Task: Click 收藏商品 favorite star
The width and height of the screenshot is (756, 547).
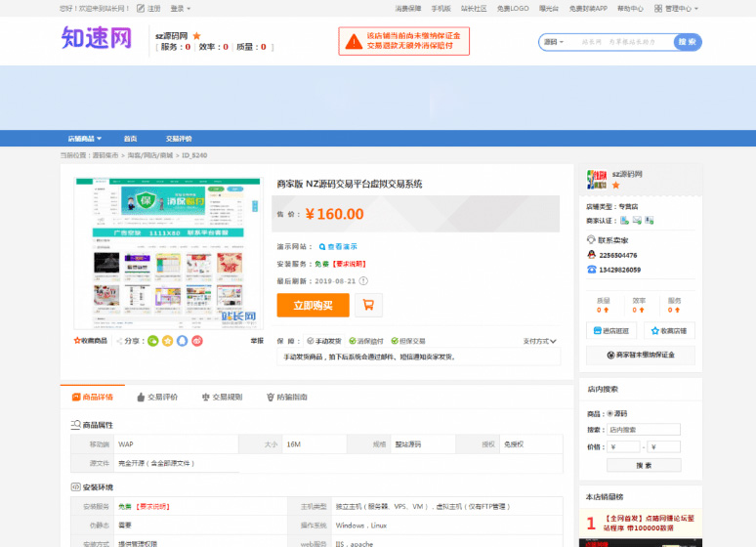Action: pyautogui.click(x=90, y=341)
